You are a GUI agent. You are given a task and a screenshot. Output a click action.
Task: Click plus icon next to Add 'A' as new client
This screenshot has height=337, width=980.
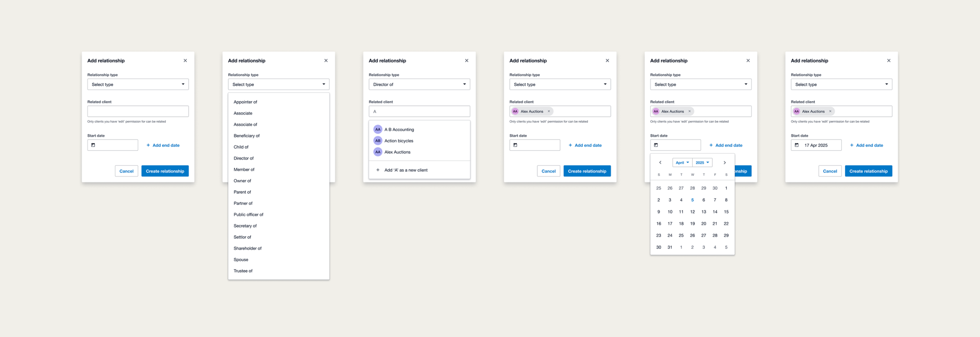point(378,170)
